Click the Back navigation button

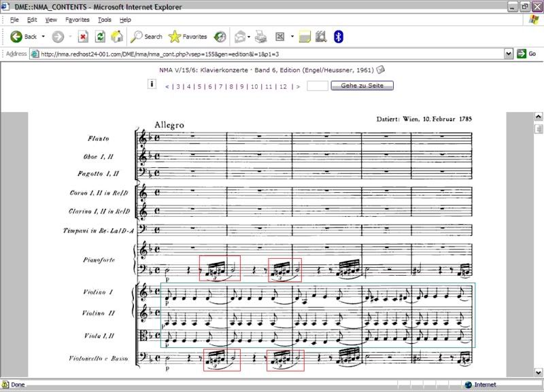tap(24, 37)
